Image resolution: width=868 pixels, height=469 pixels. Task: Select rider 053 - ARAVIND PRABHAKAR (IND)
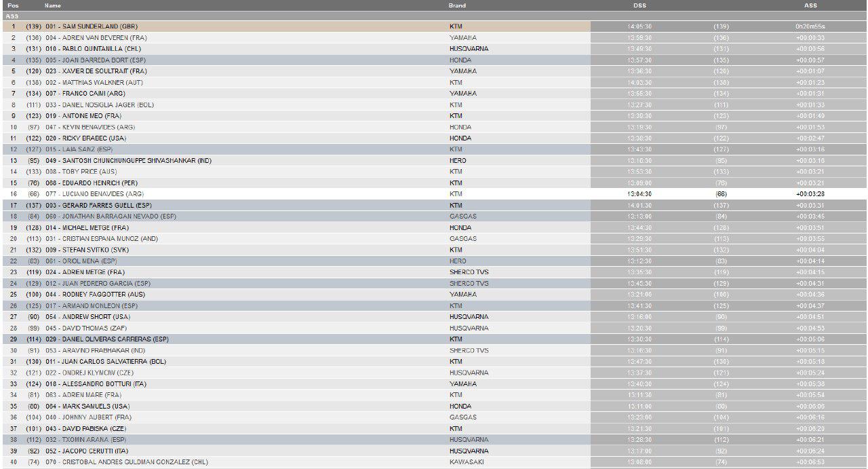(95, 350)
